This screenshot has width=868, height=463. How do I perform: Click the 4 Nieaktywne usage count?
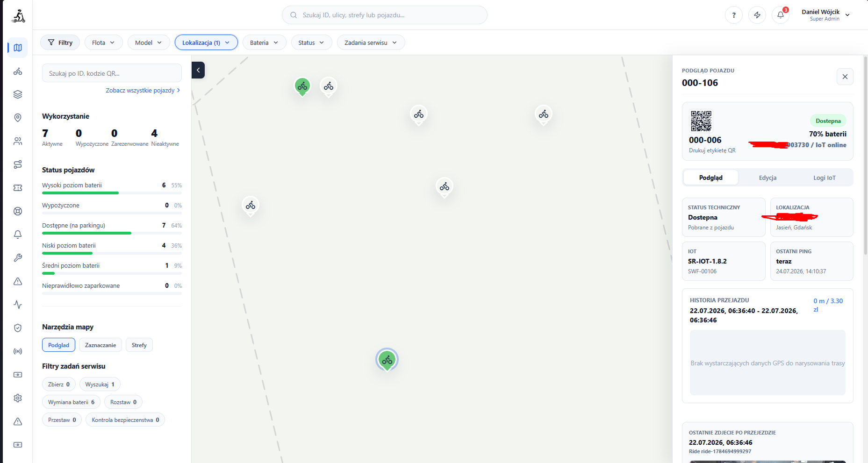[x=165, y=137]
